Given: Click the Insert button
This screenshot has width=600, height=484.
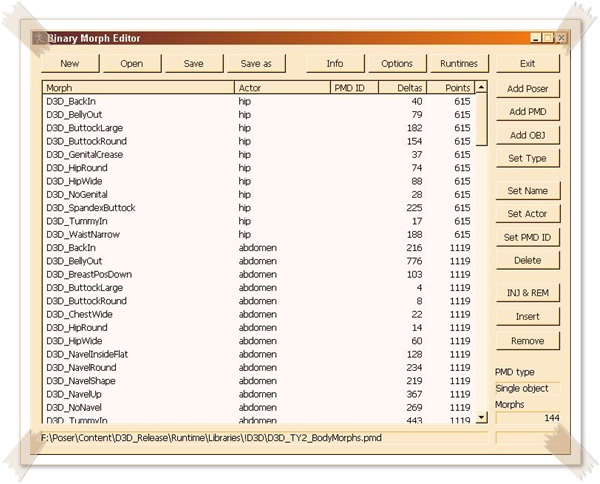Looking at the screenshot, I should click(x=528, y=316).
